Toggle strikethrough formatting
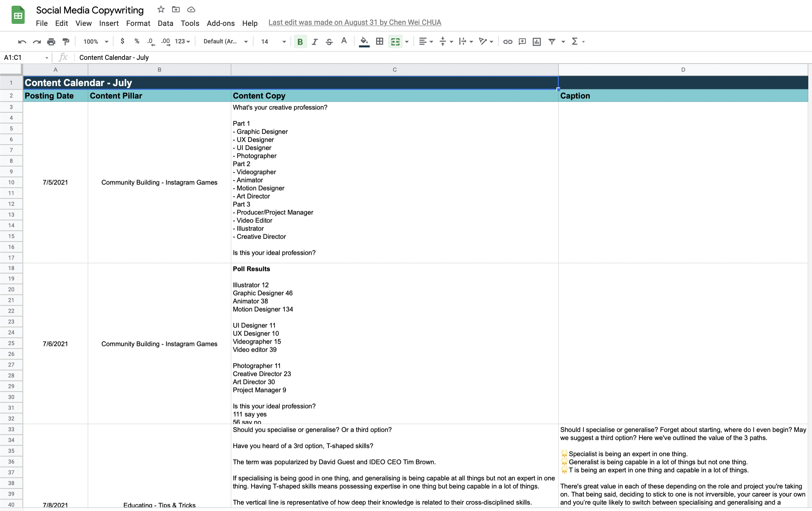 click(x=329, y=41)
